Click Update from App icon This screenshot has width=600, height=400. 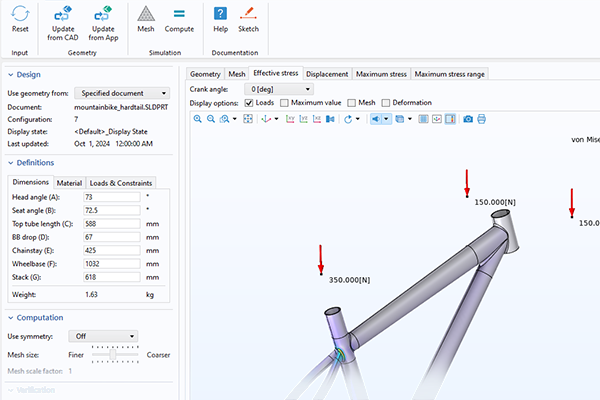(102, 15)
